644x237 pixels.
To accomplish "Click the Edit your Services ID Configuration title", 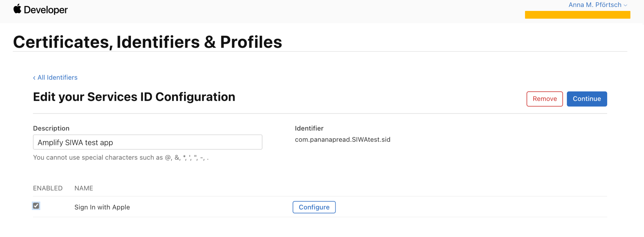I will (x=134, y=97).
